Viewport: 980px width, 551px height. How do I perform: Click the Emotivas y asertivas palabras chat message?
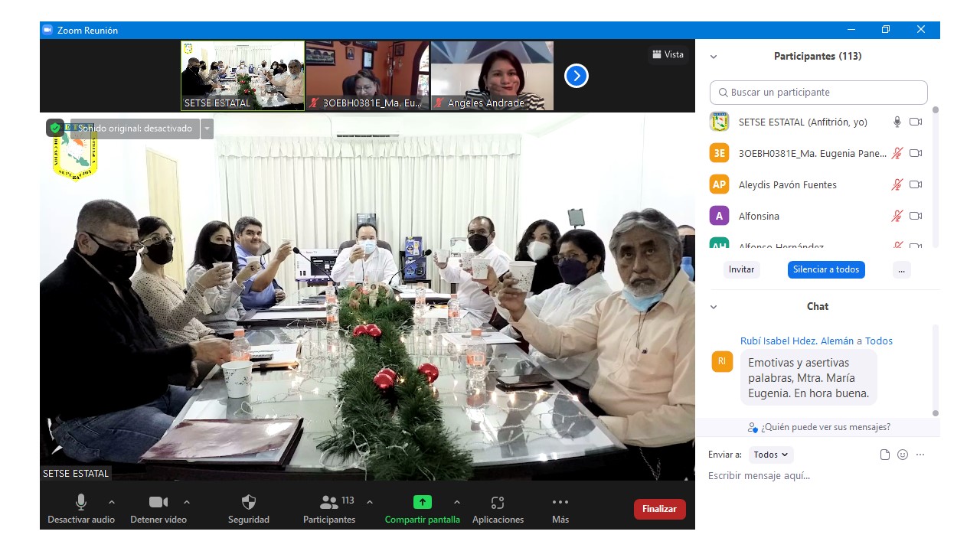point(808,378)
